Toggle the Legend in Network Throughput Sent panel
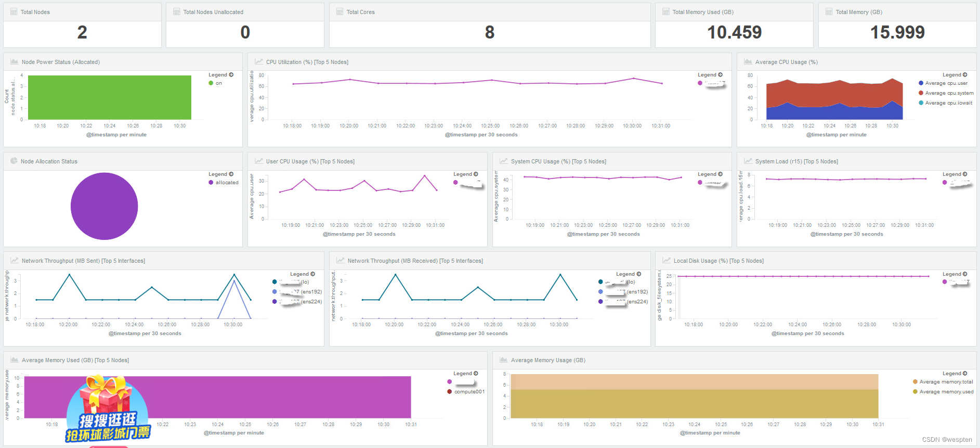980x448 pixels. tap(303, 274)
